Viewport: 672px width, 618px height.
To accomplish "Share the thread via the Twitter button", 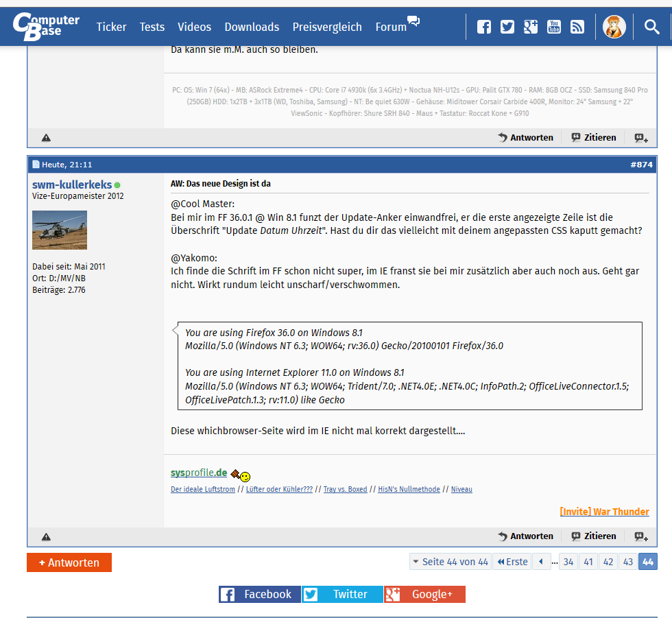I will [x=342, y=595].
